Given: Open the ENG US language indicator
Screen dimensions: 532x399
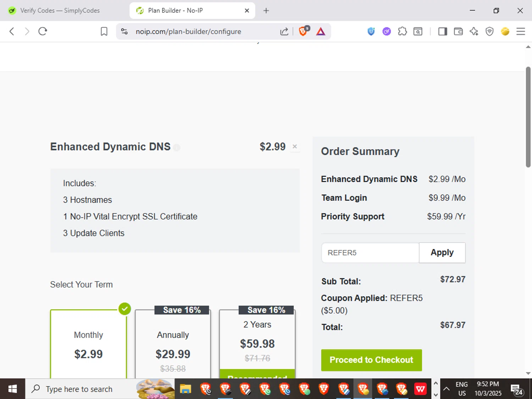Looking at the screenshot, I should click(x=462, y=389).
